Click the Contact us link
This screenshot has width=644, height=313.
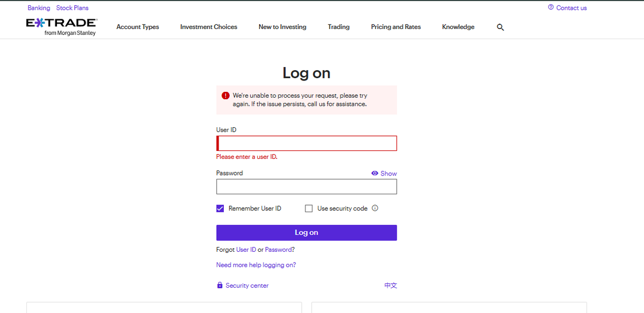[572, 8]
